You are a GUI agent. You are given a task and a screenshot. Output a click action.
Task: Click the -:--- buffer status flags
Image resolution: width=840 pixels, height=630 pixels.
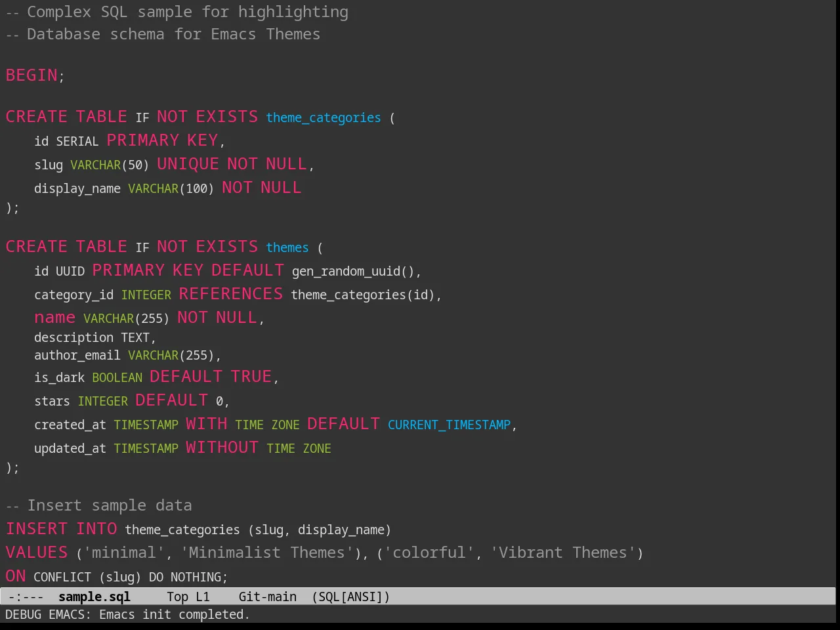pos(26,597)
